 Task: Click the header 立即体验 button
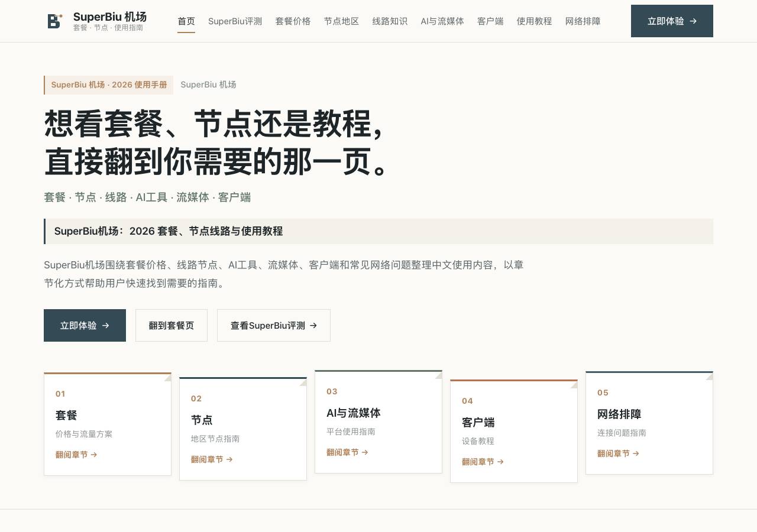pyautogui.click(x=672, y=21)
